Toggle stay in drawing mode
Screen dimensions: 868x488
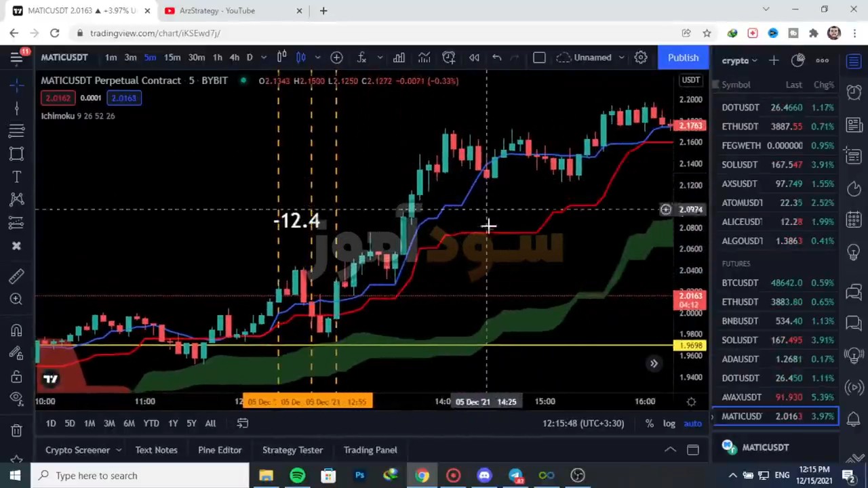(17, 353)
